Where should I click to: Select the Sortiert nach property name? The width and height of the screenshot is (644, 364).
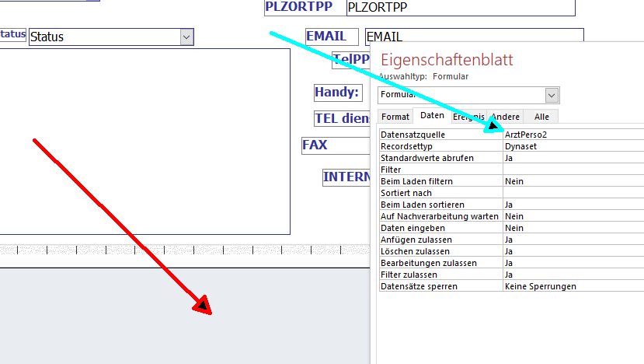(440, 193)
